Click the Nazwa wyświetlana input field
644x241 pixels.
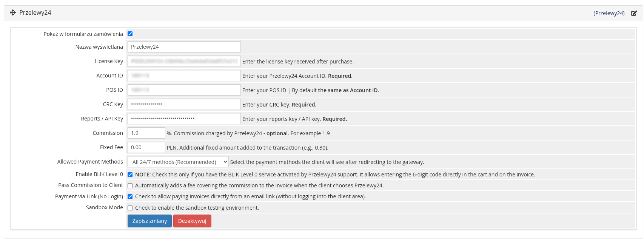click(184, 47)
